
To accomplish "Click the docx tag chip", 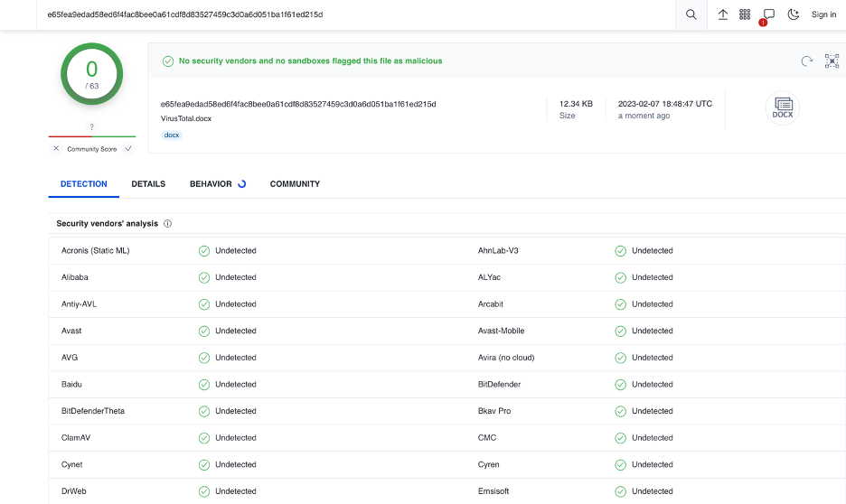I will pos(172,135).
